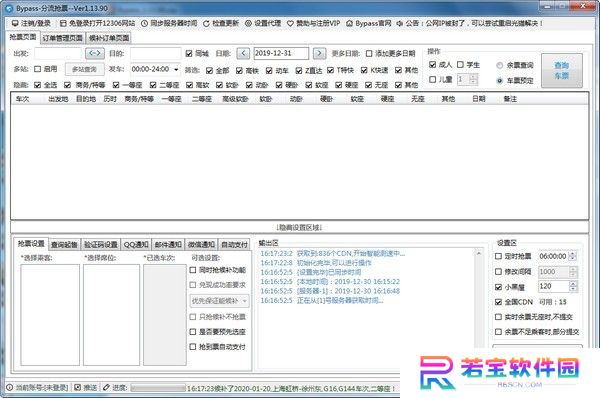Image resolution: width=600 pixels, height=398 pixels.
Task: Select the 余票查询 radio button
Action: pyautogui.click(x=499, y=65)
